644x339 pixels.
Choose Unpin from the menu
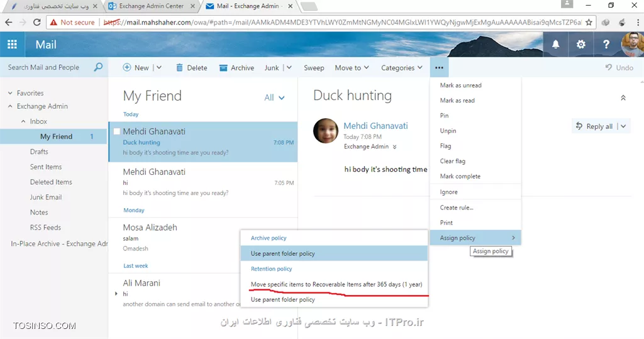click(475, 131)
